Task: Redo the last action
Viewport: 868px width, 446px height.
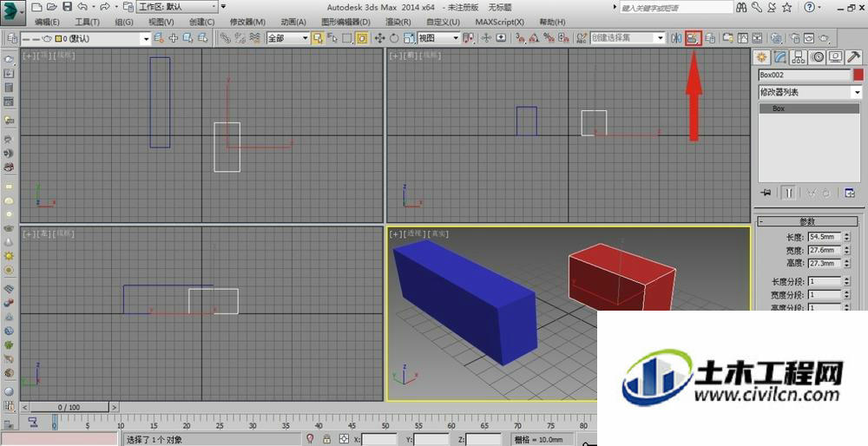Action: tap(105, 7)
